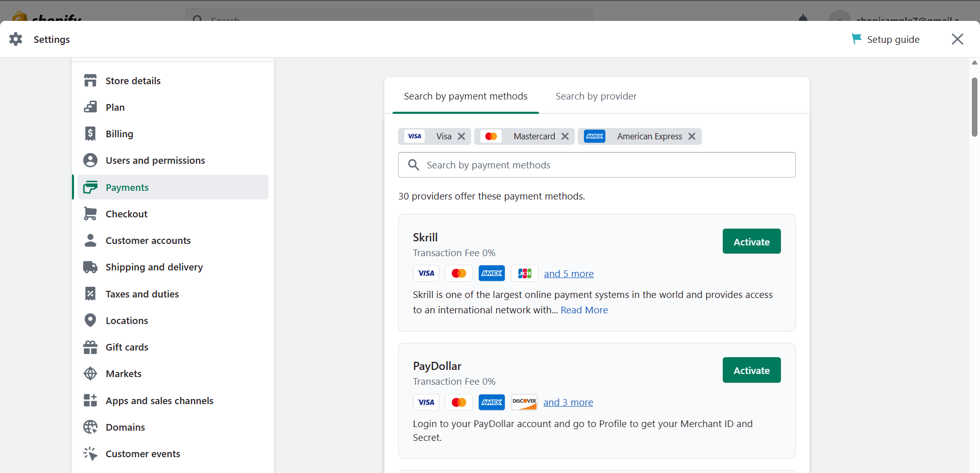Image resolution: width=980 pixels, height=473 pixels.
Task: Click the page vertical scrollbar
Action: click(x=974, y=107)
